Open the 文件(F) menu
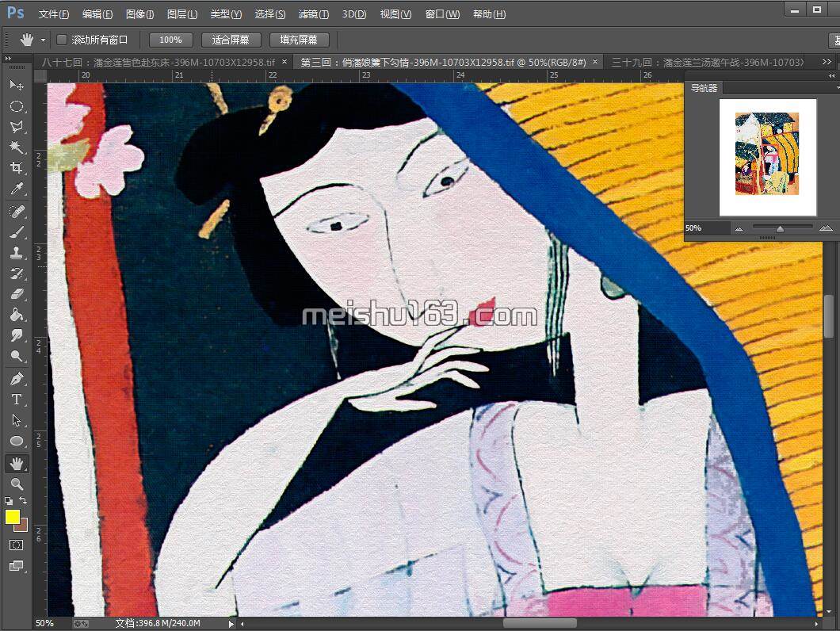 pos(54,14)
